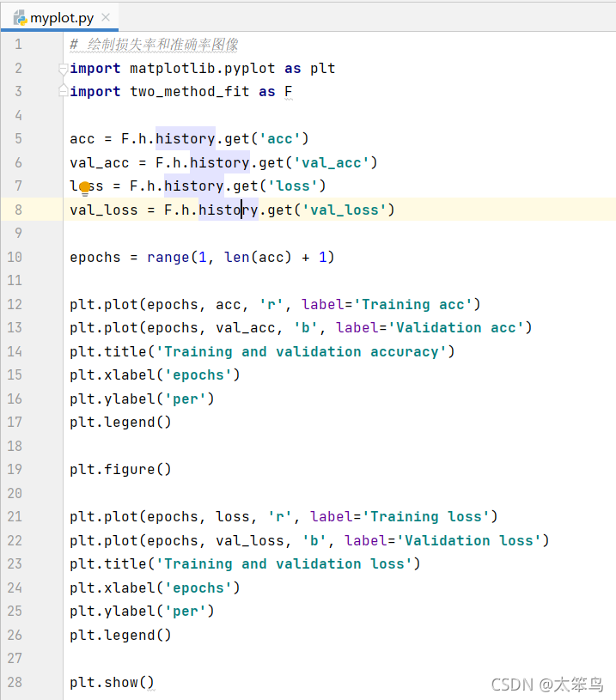Click the string 'val_loss' on line 8
This screenshot has width=616, height=700.
[x=345, y=210]
